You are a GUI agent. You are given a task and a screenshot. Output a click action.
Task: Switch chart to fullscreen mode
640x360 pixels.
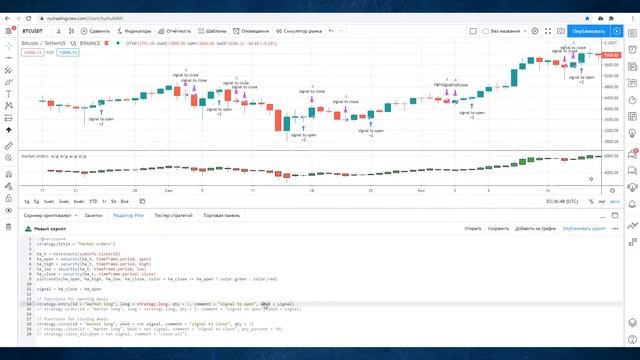548,31
